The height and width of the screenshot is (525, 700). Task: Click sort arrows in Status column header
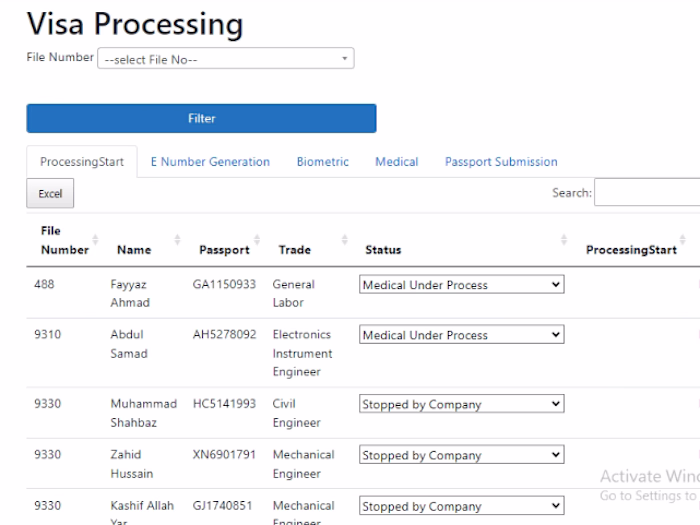pyautogui.click(x=563, y=240)
